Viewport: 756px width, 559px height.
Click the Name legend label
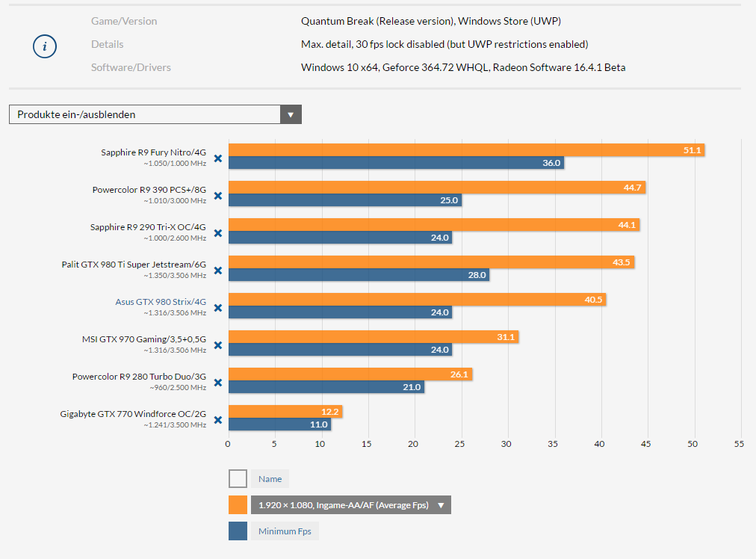click(270, 479)
